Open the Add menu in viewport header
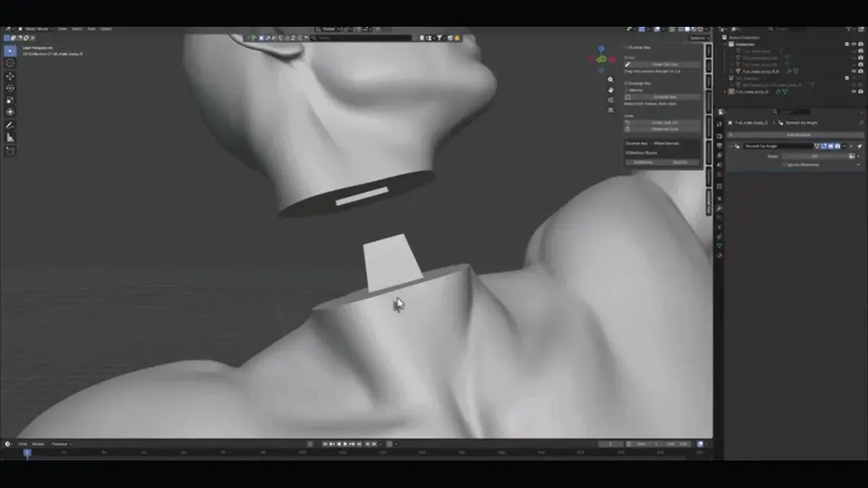 (92, 29)
